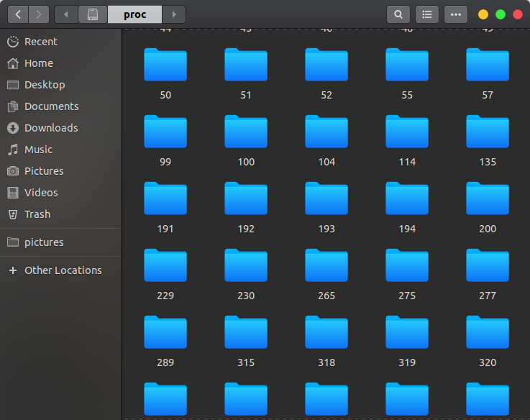
Task: Click the path bar right scroll arrow
Action: pos(174,14)
